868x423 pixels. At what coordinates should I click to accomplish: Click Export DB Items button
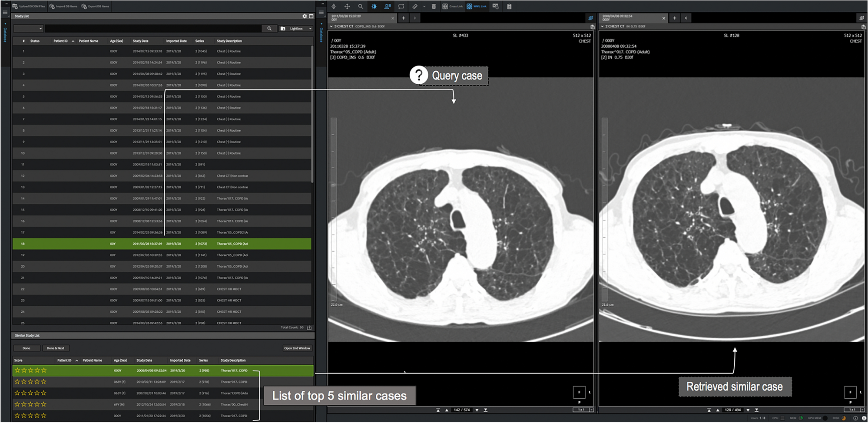[x=95, y=7]
